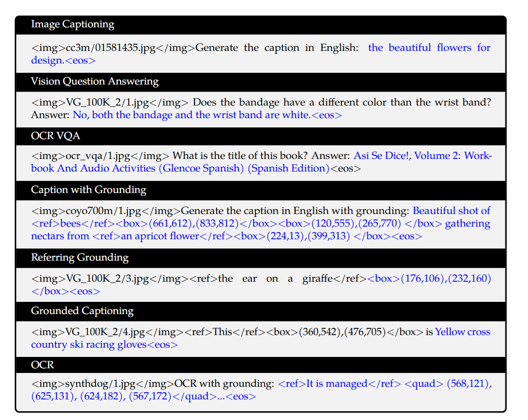Image resolution: width=528 pixels, height=420 pixels.
Task: Click the final OCR section header
Action: coord(42,365)
